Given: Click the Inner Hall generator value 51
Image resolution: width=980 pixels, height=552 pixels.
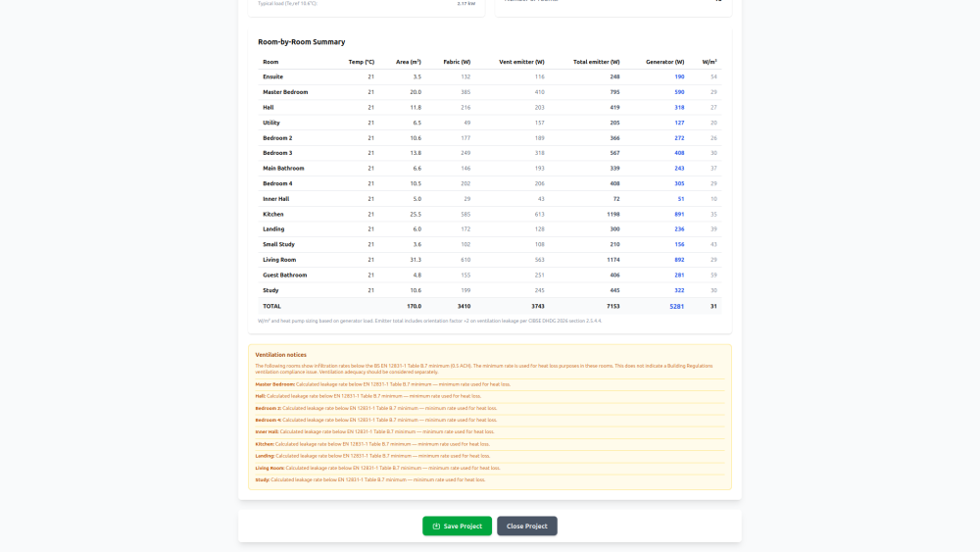Looking at the screenshot, I should (x=681, y=199).
